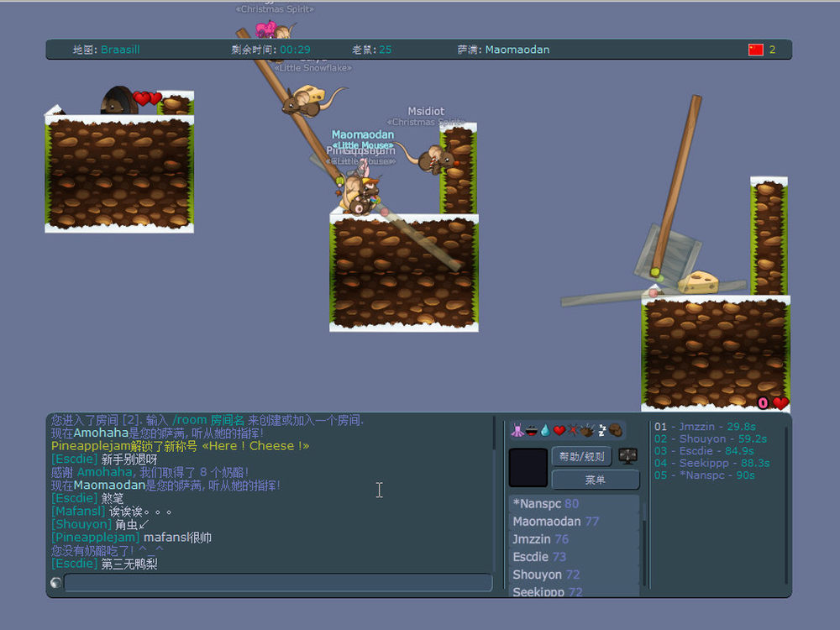Click the ranking panel scrollbar
The width and height of the screenshot is (840, 630).
(x=786, y=503)
